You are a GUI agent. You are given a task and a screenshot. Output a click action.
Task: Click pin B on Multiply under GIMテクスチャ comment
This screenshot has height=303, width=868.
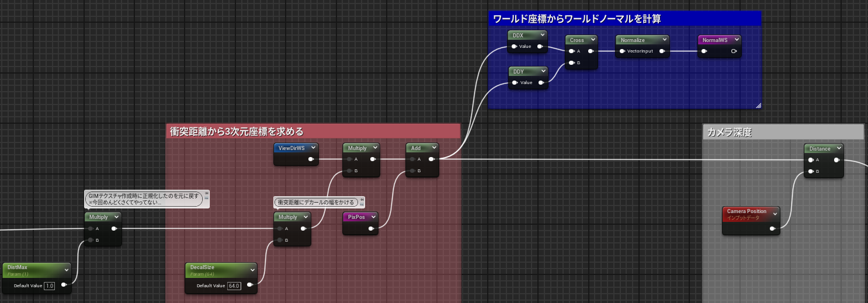click(91, 240)
